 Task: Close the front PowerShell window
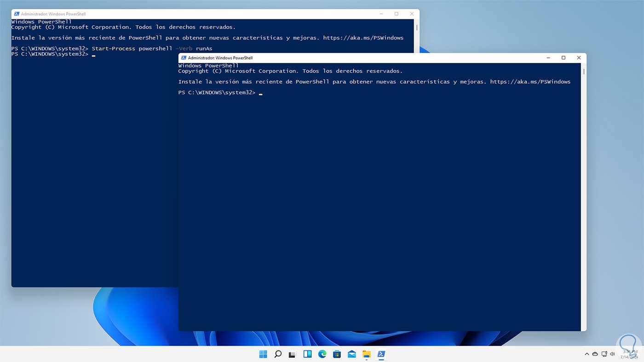579,58
